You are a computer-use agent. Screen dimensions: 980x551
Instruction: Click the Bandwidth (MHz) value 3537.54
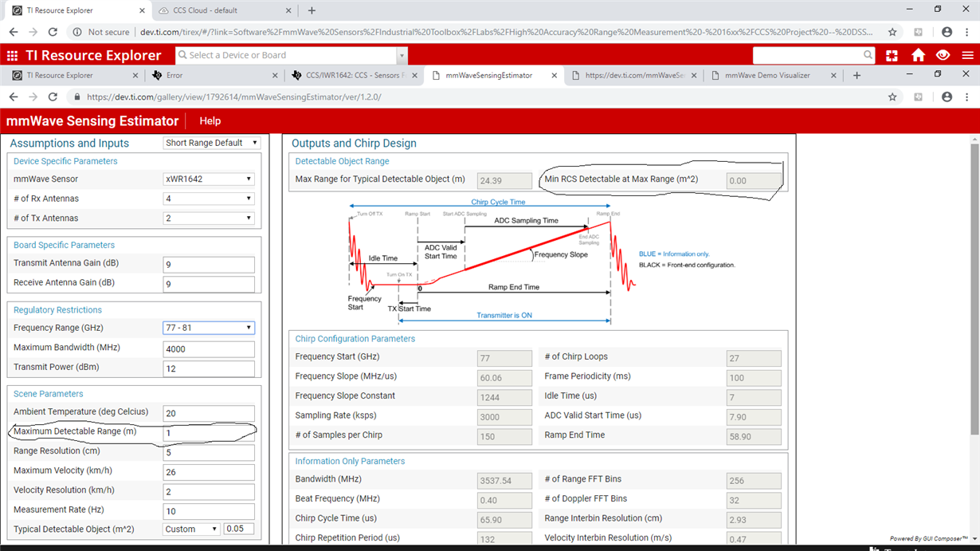(504, 481)
